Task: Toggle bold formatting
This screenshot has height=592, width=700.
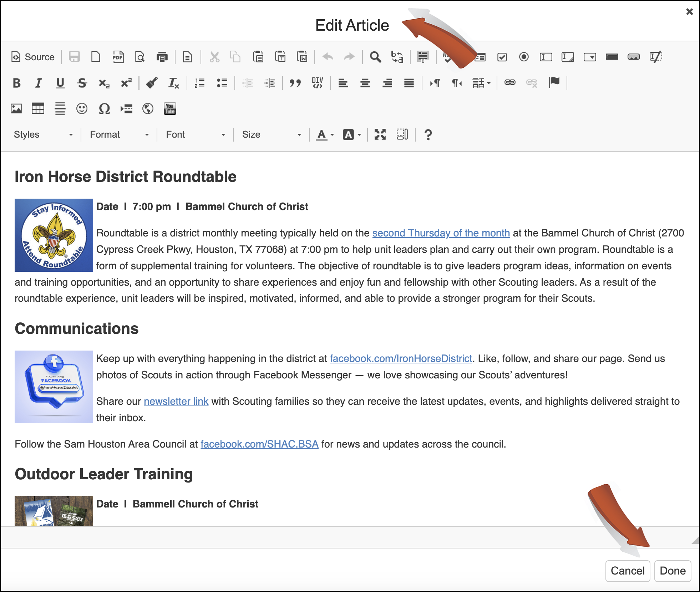Action: tap(16, 83)
